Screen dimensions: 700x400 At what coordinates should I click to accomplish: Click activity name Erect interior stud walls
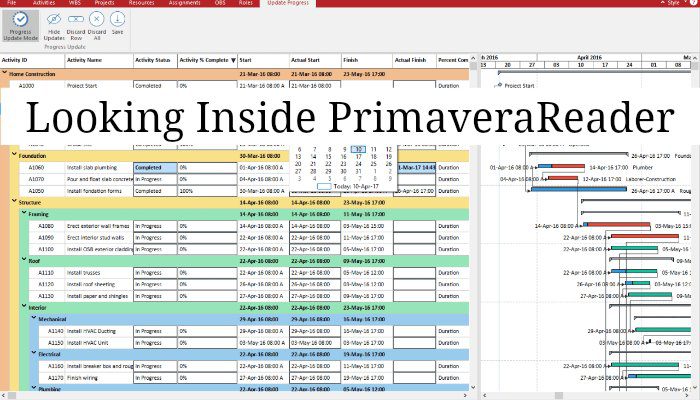tap(96, 238)
